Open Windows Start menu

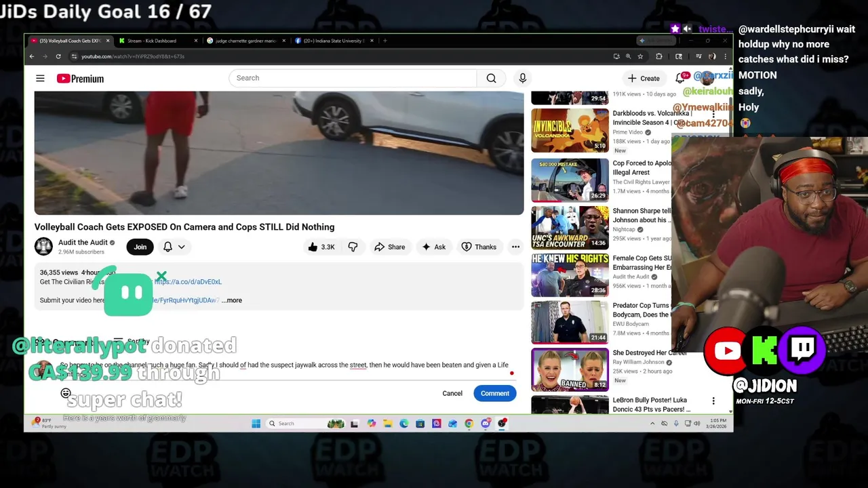click(x=256, y=424)
